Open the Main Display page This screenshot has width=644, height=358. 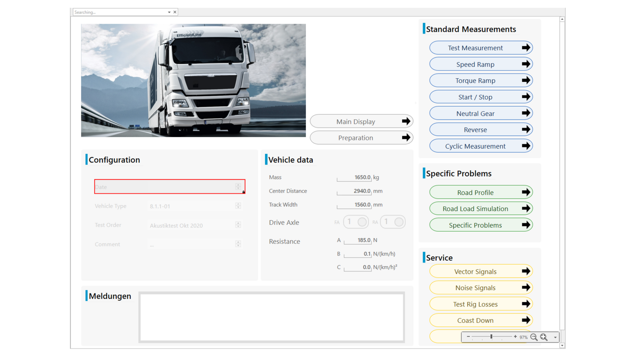[361, 121]
